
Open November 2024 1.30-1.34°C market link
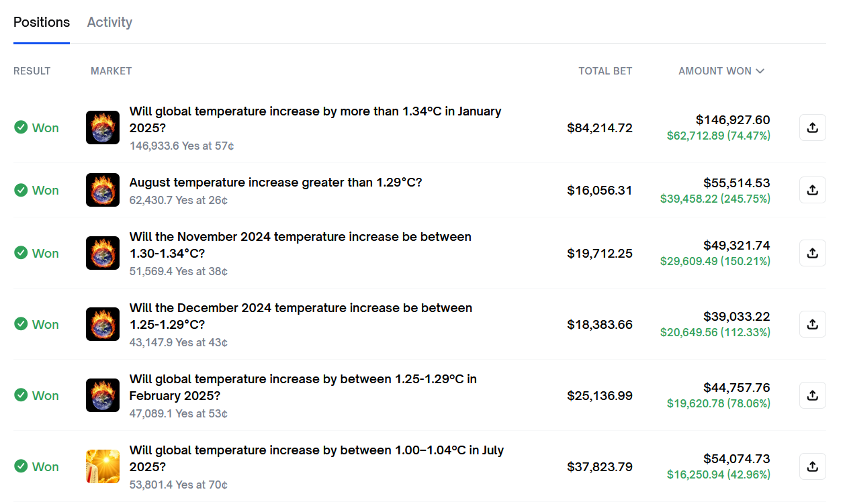300,245
